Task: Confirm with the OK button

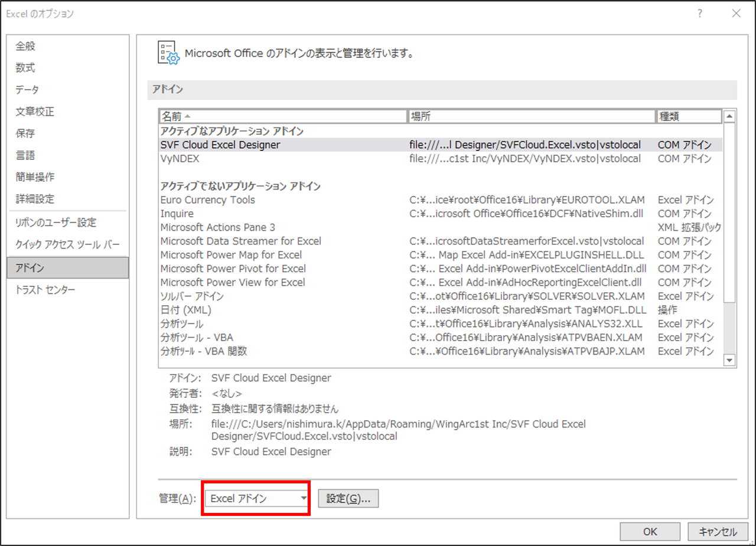Action: (650, 531)
